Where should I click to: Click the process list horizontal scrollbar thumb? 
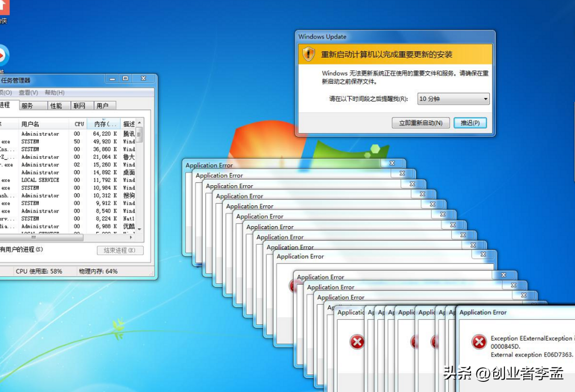tap(42, 238)
